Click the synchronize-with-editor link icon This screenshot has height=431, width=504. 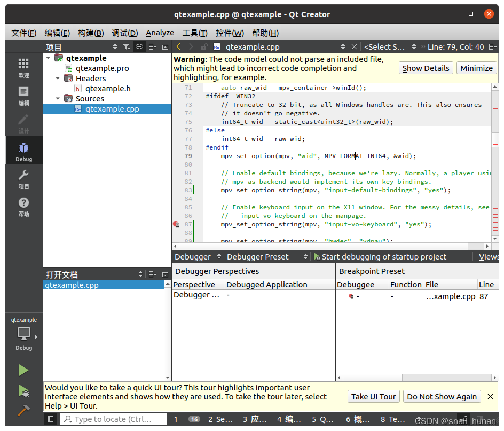pyautogui.click(x=139, y=46)
